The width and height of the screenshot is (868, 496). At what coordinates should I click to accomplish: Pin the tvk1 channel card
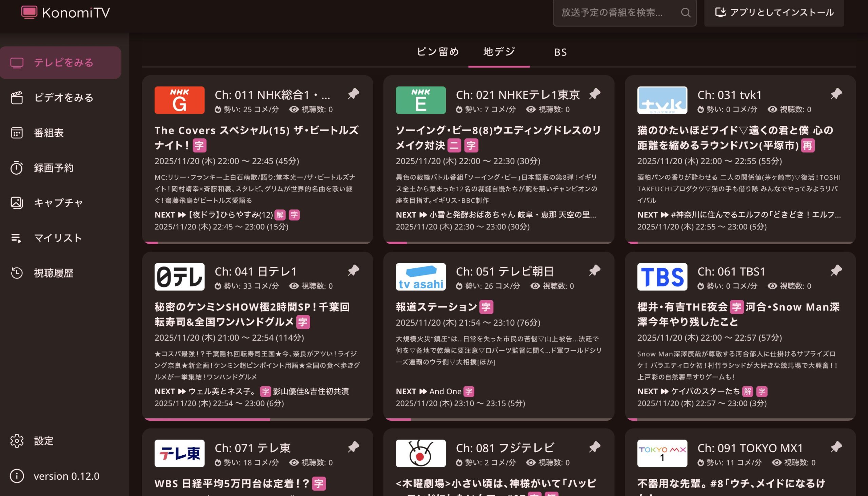836,94
